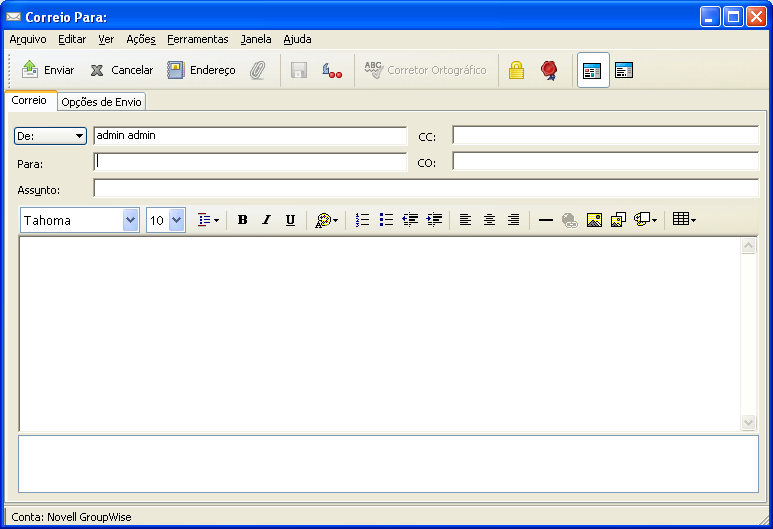Insert a numbered list
Image resolution: width=773 pixels, height=529 pixels.
(362, 220)
